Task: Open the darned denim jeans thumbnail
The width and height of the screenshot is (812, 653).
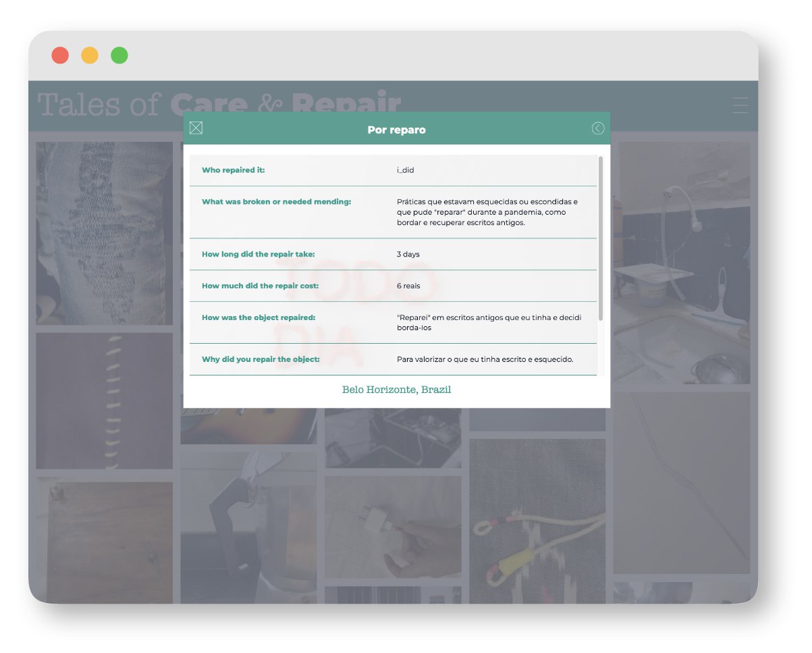Action: point(104,233)
